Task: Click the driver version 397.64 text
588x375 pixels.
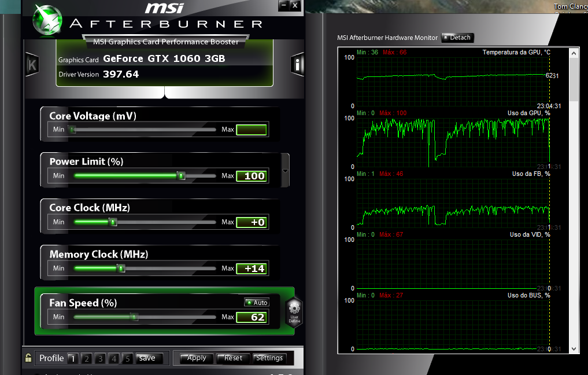Action: click(121, 74)
